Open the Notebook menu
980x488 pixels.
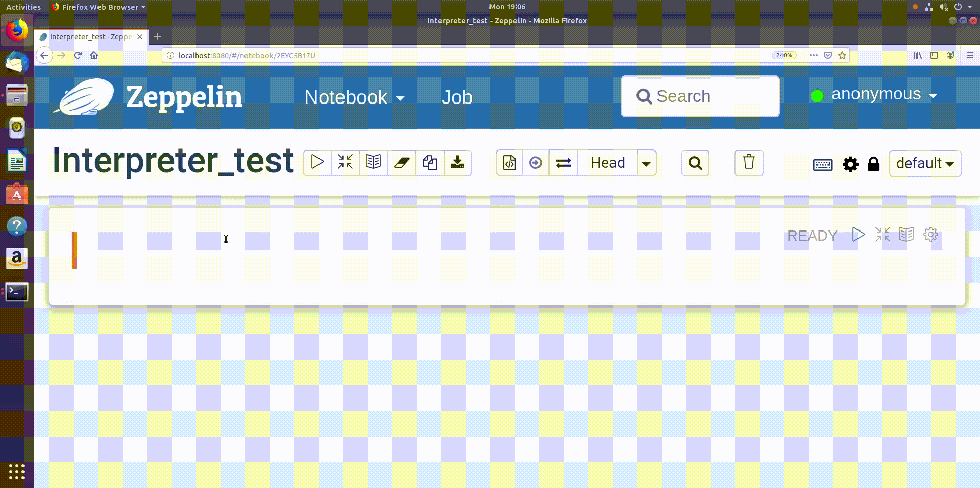click(x=354, y=97)
